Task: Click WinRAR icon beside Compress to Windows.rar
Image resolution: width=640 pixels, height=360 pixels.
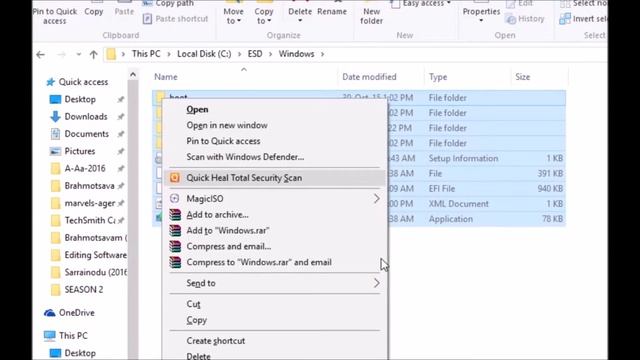Action: tap(175, 262)
